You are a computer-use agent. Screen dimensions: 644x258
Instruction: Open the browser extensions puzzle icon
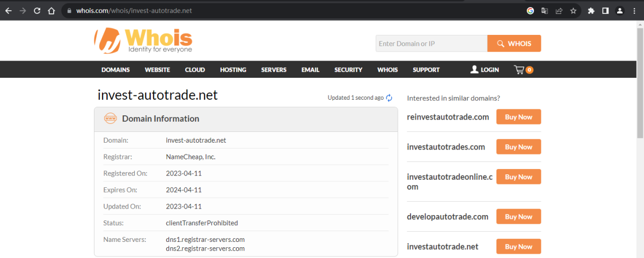pyautogui.click(x=591, y=11)
